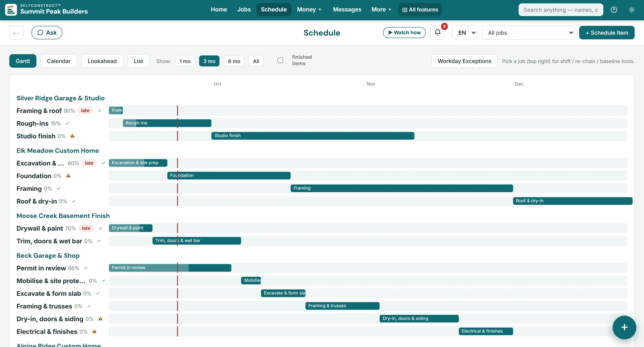This screenshot has width=644, height=347.
Task: Select the 3 mo range toggle
Action: 209,61
